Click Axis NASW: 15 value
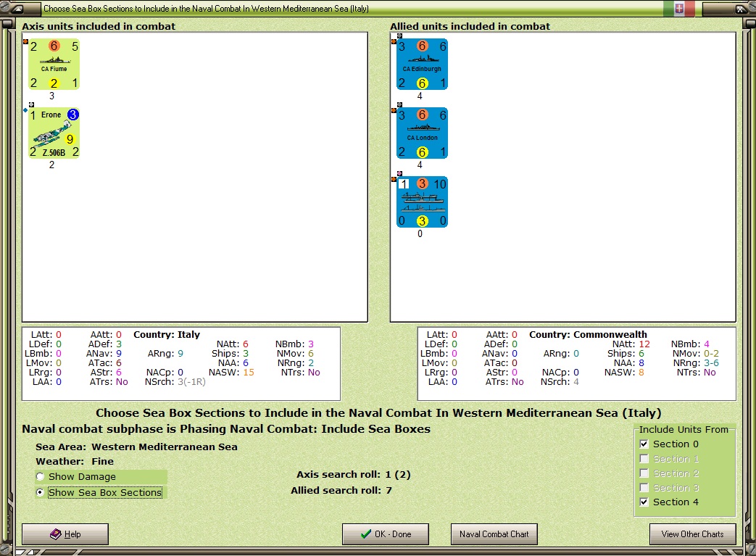 coord(249,373)
